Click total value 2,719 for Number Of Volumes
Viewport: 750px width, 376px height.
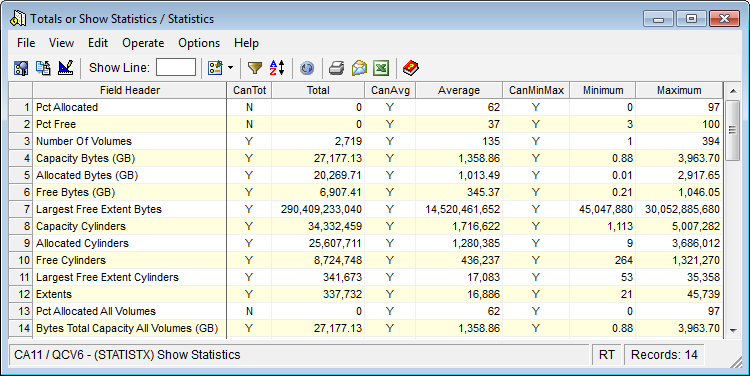pos(348,141)
